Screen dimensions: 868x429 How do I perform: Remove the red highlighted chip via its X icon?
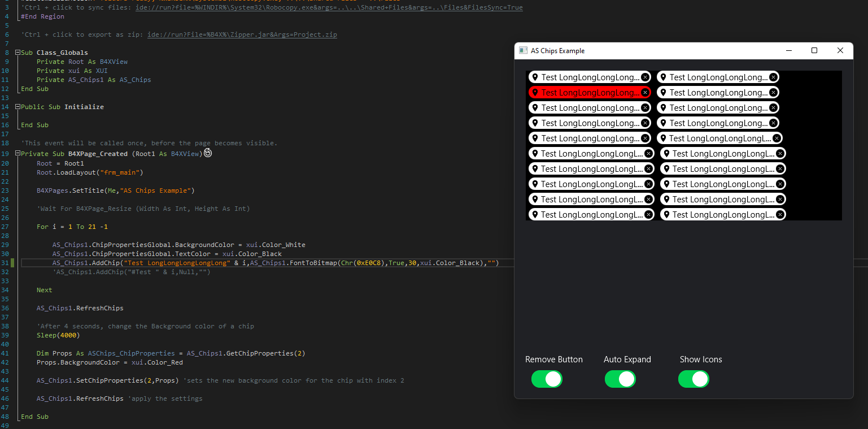[645, 92]
